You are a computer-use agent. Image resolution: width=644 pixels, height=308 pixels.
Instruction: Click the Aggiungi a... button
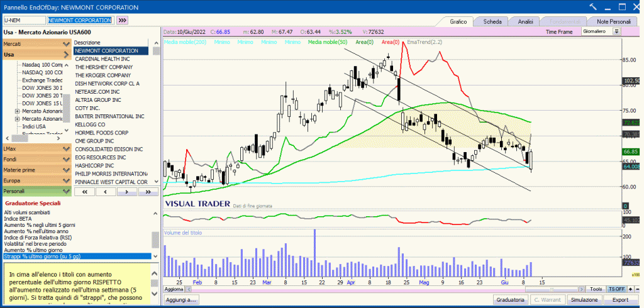point(181,300)
